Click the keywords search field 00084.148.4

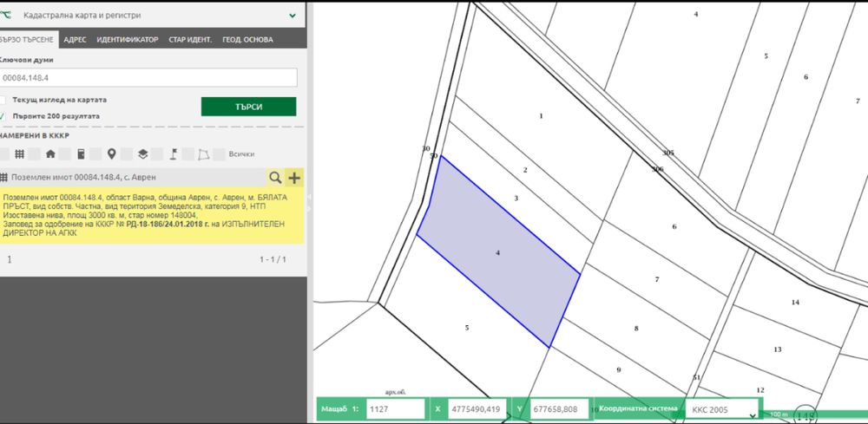coord(148,78)
